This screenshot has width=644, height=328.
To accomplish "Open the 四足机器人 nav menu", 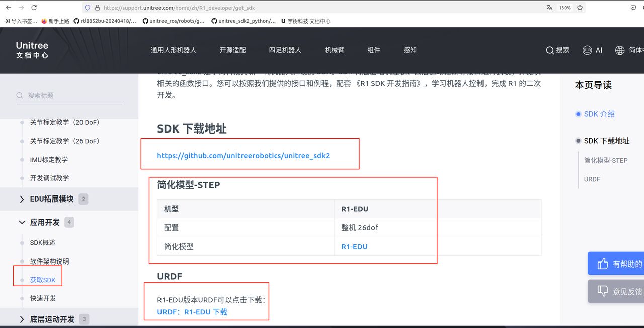I will [285, 50].
